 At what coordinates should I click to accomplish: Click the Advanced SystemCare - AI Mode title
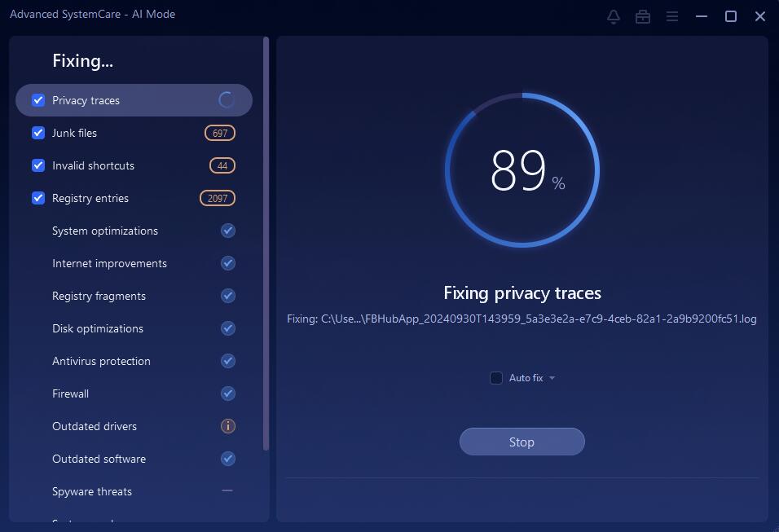(x=92, y=15)
